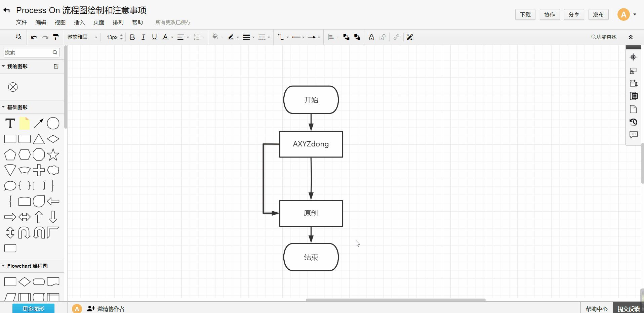Open the version history panel
Viewport: 644px width, 313px height.
pos(634,123)
